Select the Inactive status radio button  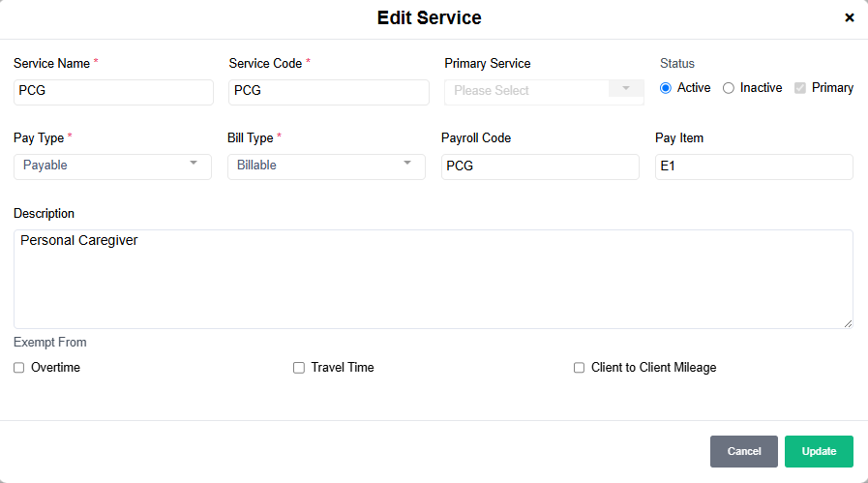tap(729, 88)
